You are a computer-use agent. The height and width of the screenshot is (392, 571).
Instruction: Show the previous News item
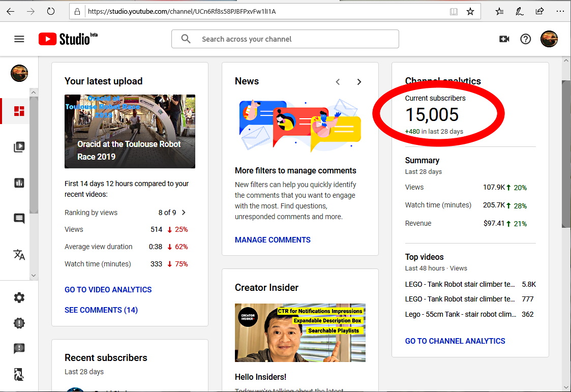(x=338, y=82)
